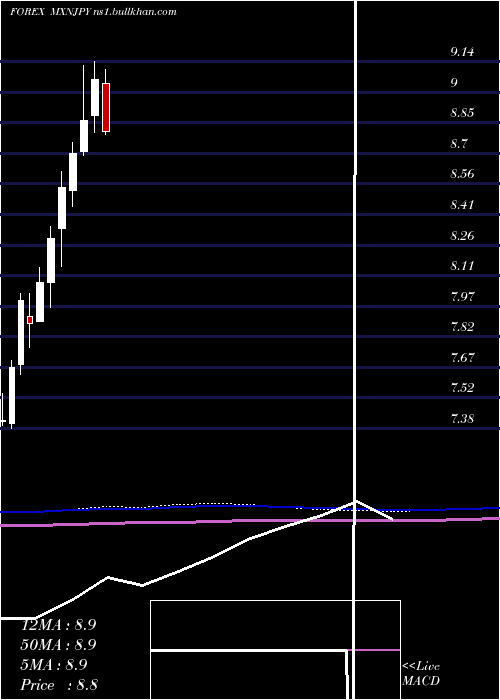Click the Price : 8.8 readout
This screenshot has width=500, height=700.
(x=59, y=685)
